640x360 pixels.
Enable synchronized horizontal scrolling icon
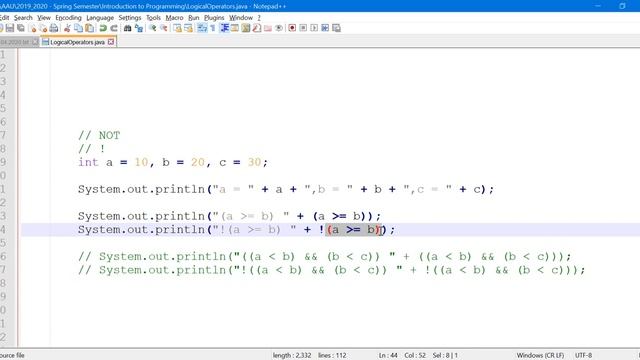click(x=188, y=28)
